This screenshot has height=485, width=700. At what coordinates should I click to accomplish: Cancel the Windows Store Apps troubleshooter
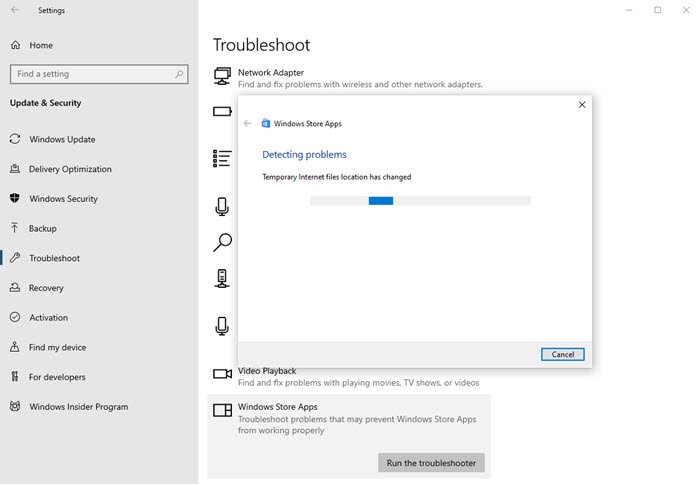point(562,354)
